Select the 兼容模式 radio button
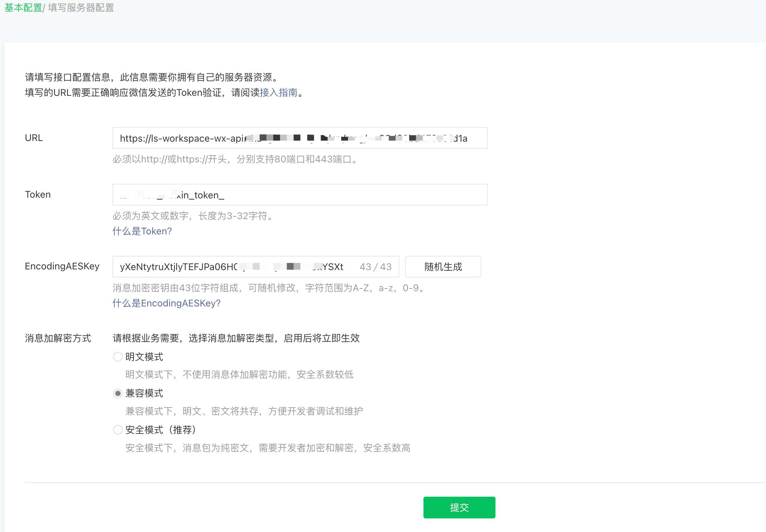Viewport: 766px width, 532px height. tap(118, 393)
